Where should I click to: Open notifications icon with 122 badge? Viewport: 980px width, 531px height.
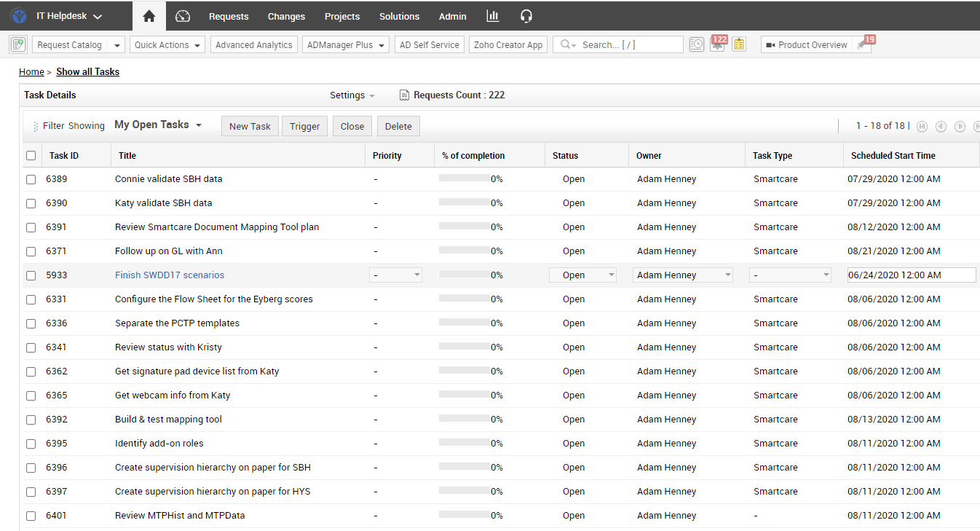718,44
